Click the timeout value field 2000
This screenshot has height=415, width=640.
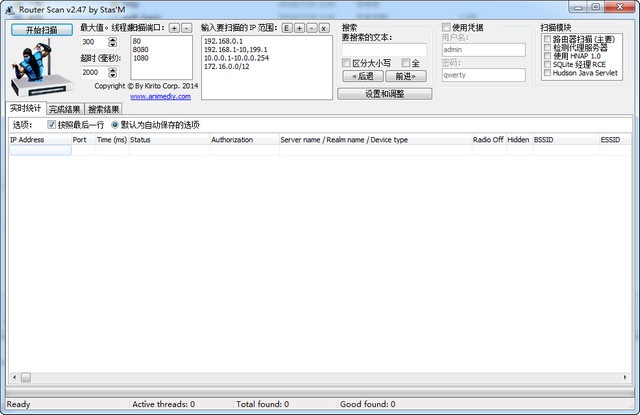coord(95,72)
